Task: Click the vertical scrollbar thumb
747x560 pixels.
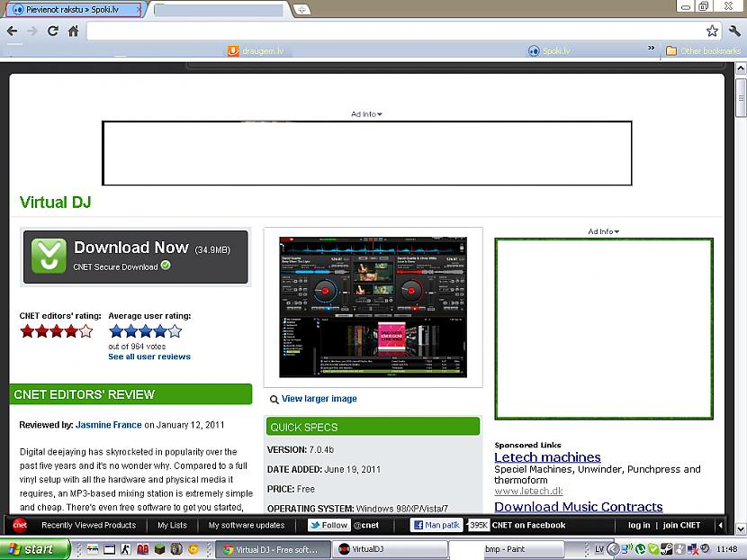Action: pyautogui.click(x=741, y=98)
